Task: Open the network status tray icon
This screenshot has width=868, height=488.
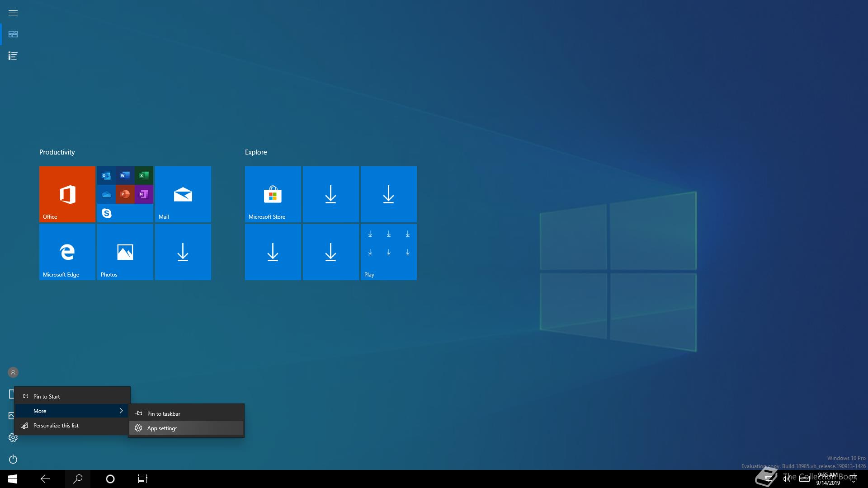Action: [x=769, y=479]
